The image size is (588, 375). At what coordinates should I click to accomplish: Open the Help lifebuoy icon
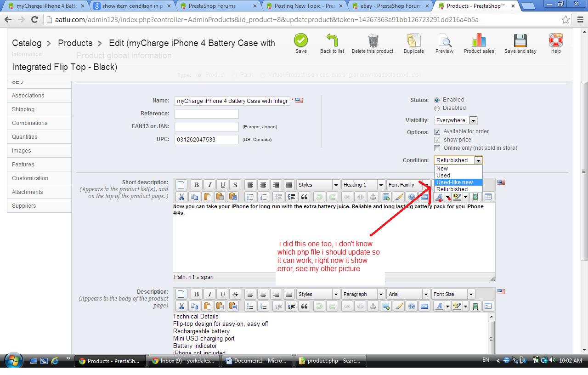coord(556,40)
